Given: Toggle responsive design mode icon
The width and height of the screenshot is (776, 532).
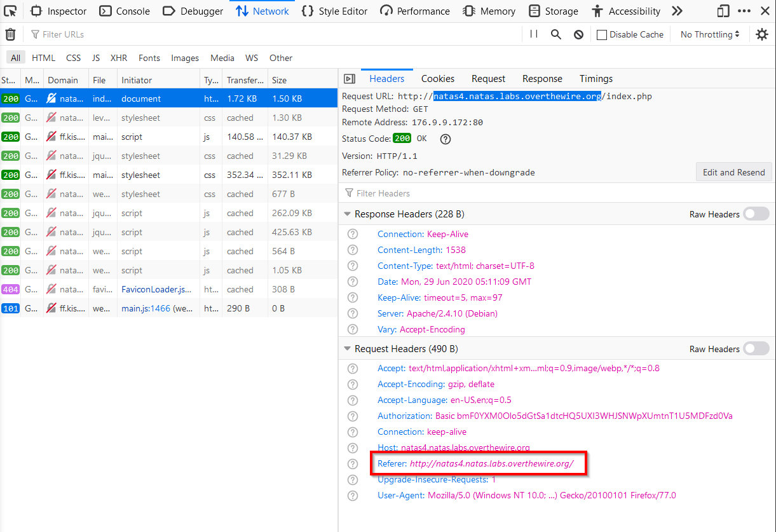Looking at the screenshot, I should pyautogui.click(x=723, y=11).
